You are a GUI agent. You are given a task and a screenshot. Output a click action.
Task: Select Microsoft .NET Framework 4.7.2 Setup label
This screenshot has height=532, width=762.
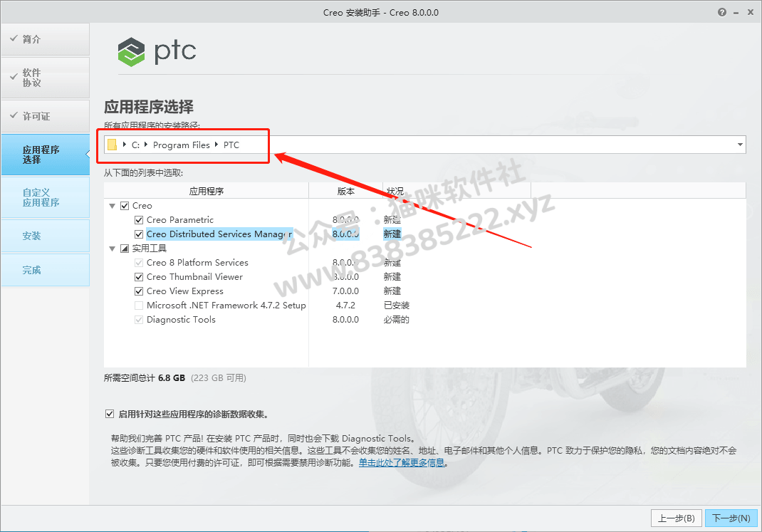tap(226, 306)
